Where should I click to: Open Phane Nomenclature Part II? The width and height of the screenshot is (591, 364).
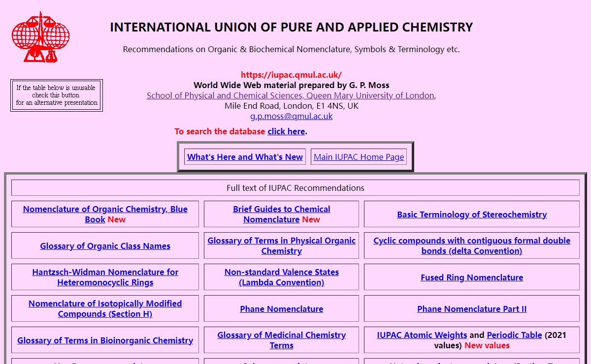coord(472,309)
